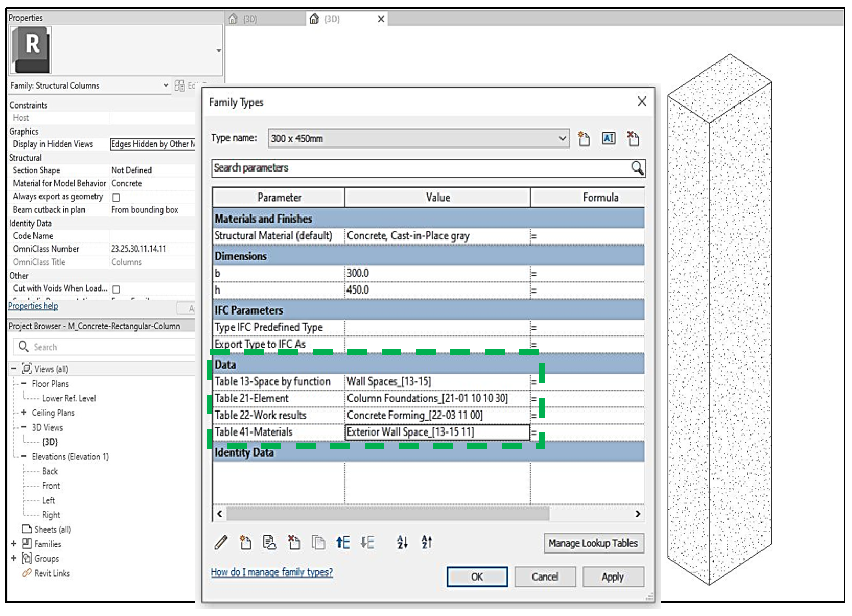
Task: Click into the Search parameters field
Action: [x=413, y=168]
